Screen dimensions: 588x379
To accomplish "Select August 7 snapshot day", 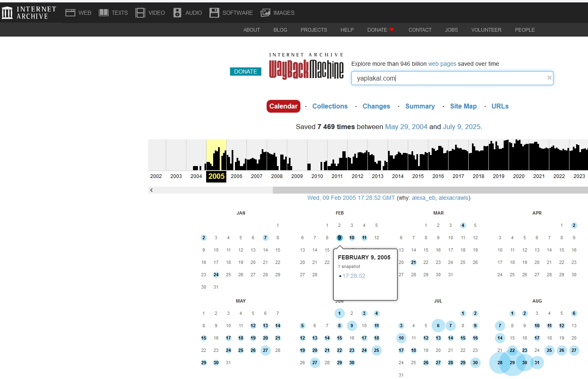I will [x=500, y=326].
